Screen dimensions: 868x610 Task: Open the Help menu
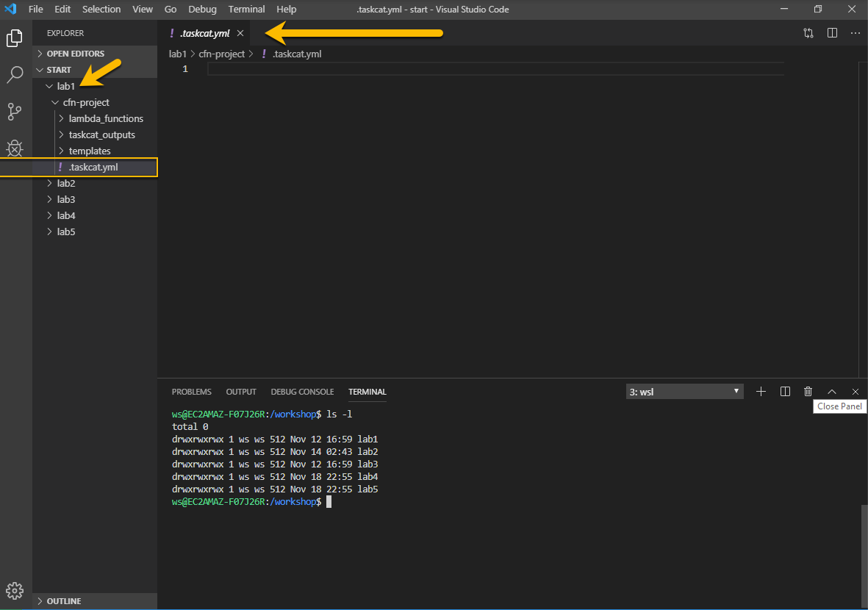(x=286, y=10)
